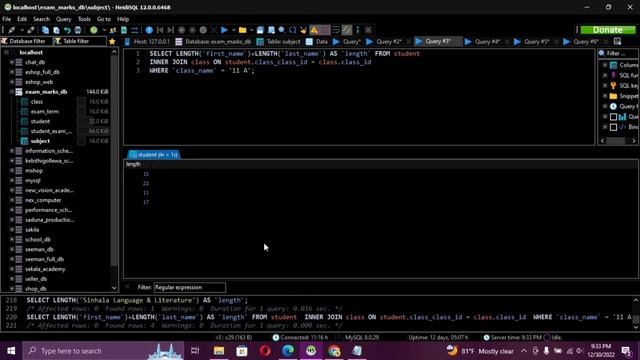Click the Copy toolbar icon
Screen dimensions: 640x360
45,30
